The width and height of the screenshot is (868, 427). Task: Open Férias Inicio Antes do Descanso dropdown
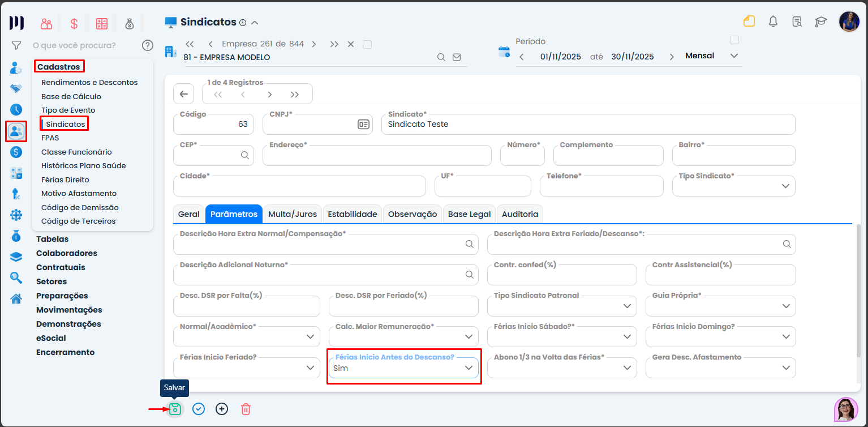pos(469,368)
